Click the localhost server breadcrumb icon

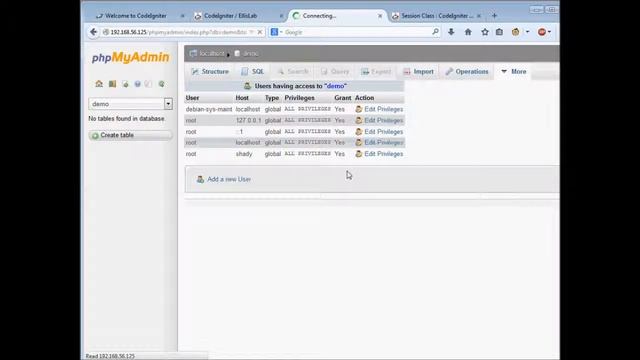tap(193, 53)
